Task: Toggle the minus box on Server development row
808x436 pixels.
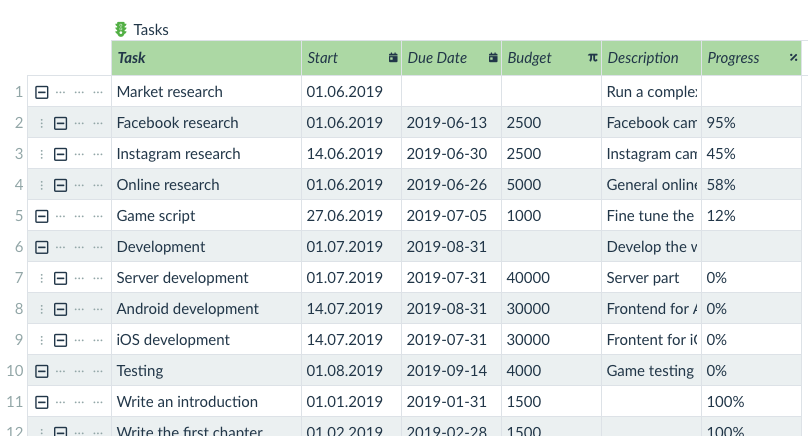Action: click(60, 278)
